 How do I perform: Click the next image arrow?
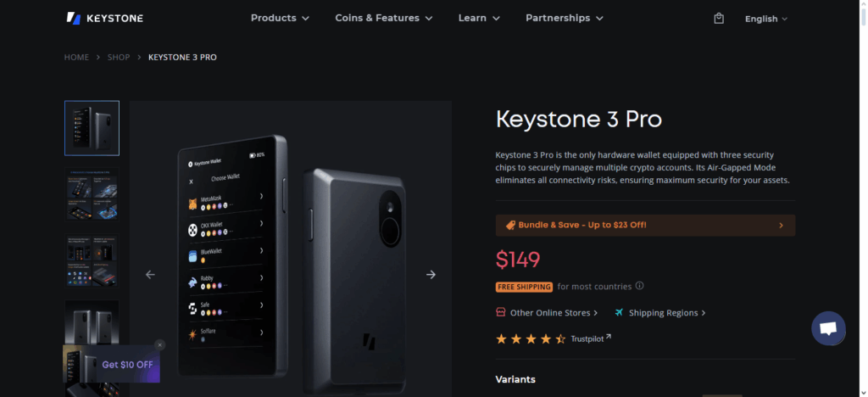(x=431, y=274)
